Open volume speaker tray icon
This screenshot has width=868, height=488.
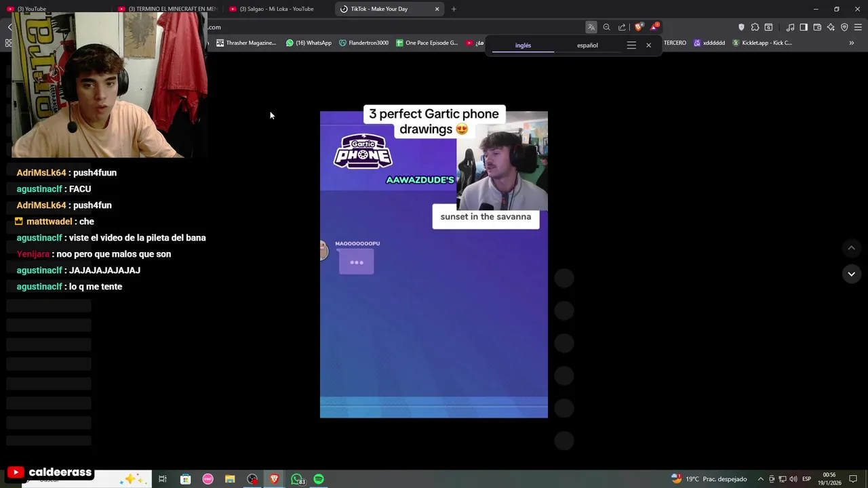(793, 479)
